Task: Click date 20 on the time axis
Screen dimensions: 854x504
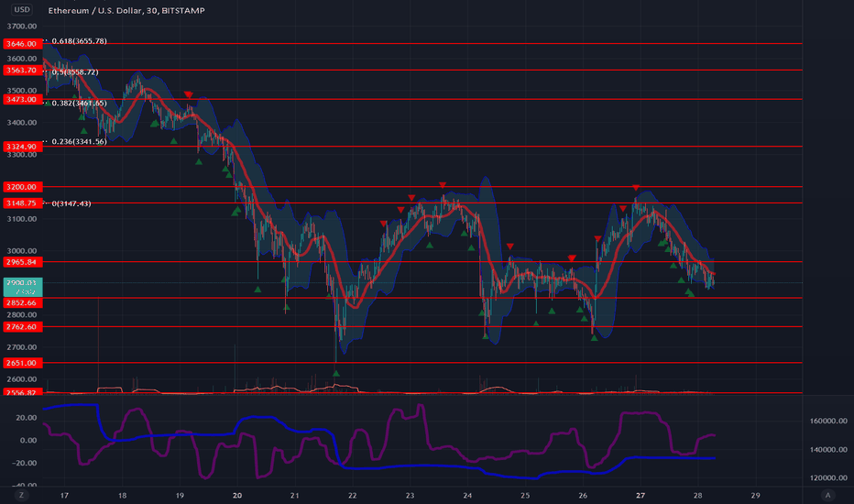Action: coord(237,495)
